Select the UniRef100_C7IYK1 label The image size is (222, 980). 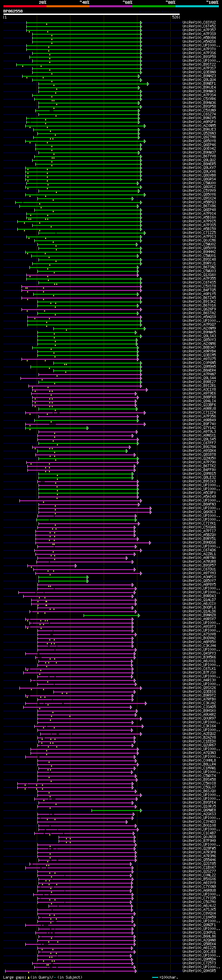199,524
